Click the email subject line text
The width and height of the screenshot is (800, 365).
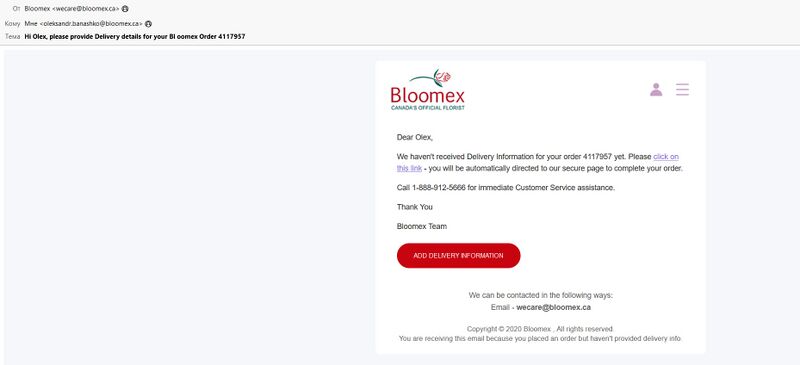[135, 37]
